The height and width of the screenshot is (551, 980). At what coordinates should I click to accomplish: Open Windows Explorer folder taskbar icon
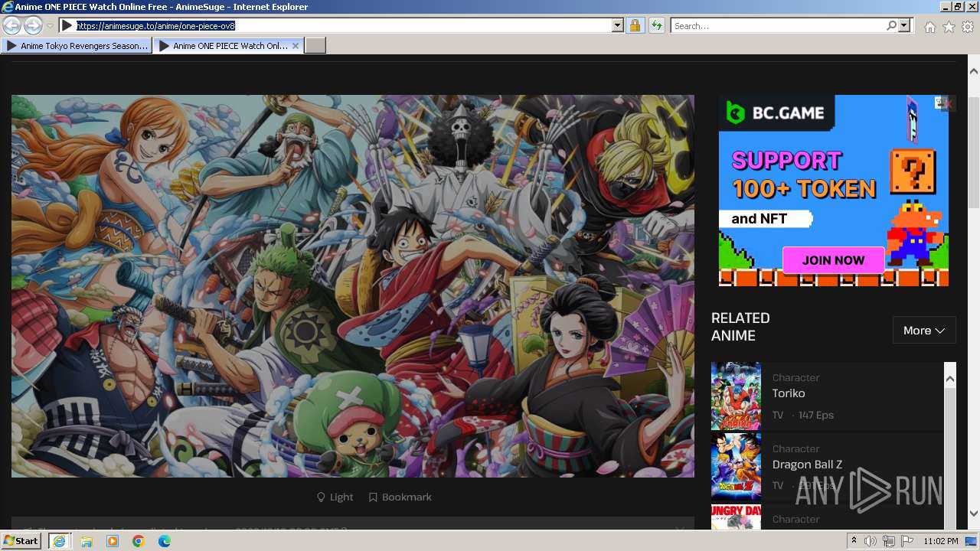tap(87, 541)
